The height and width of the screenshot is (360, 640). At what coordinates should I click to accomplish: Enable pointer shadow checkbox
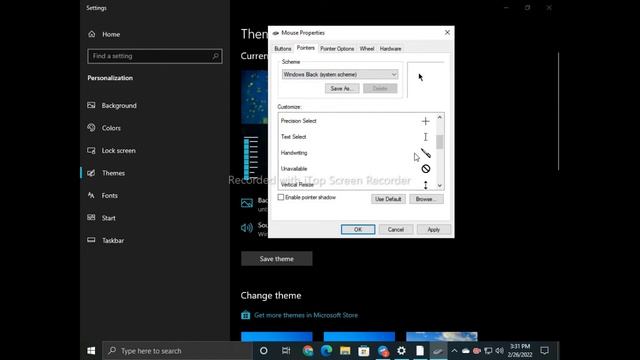point(281,198)
